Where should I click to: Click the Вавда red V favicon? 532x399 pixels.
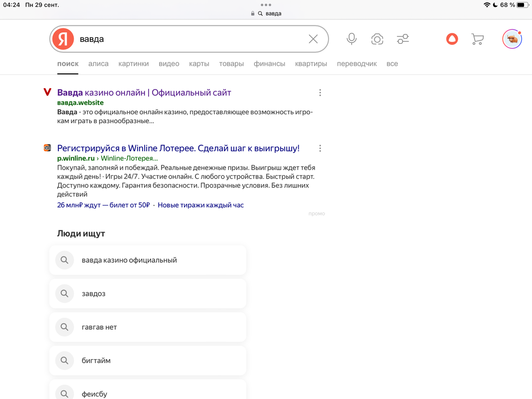47,92
